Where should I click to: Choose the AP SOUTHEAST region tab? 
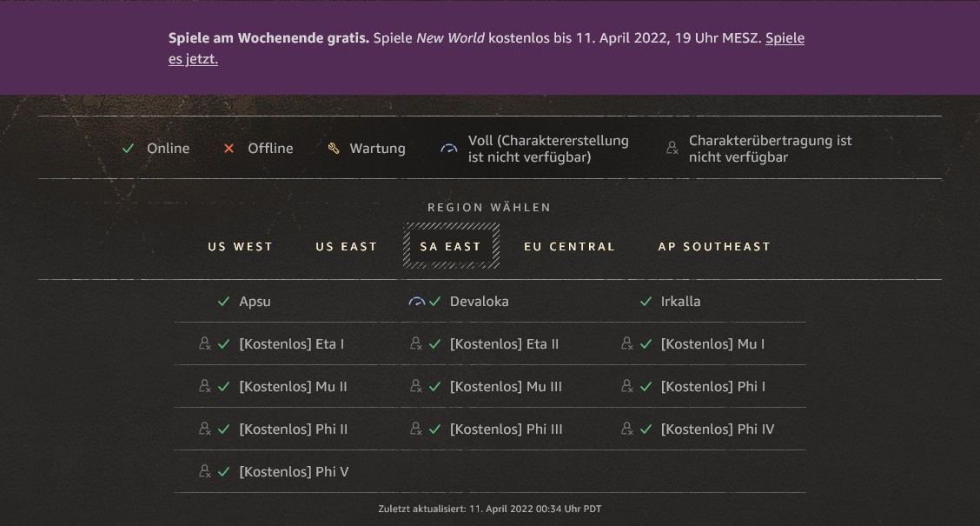(x=714, y=247)
